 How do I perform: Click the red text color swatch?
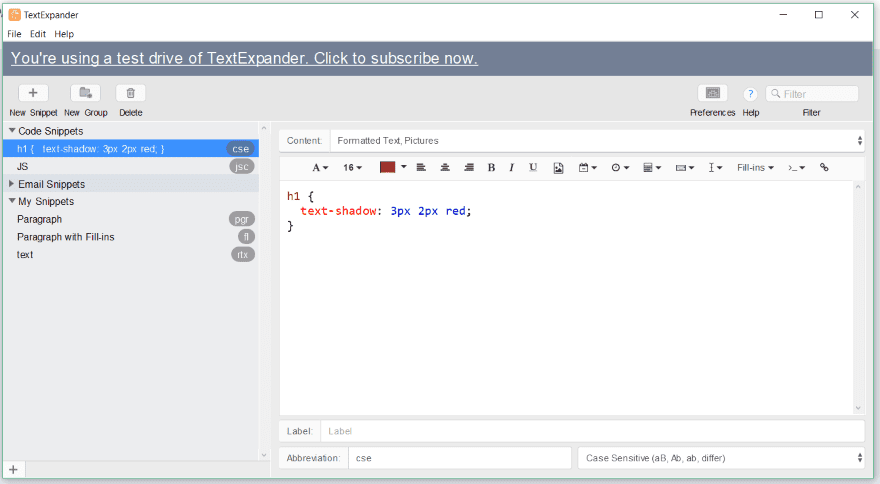(387, 167)
